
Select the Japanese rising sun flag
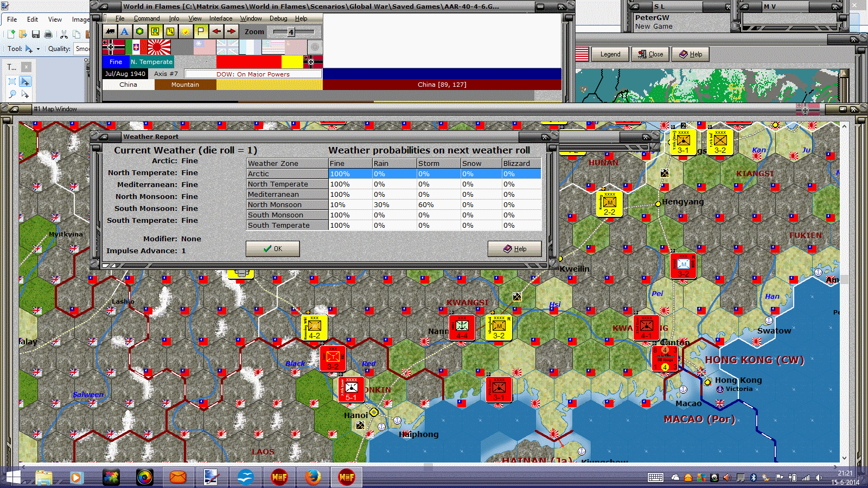[x=159, y=48]
